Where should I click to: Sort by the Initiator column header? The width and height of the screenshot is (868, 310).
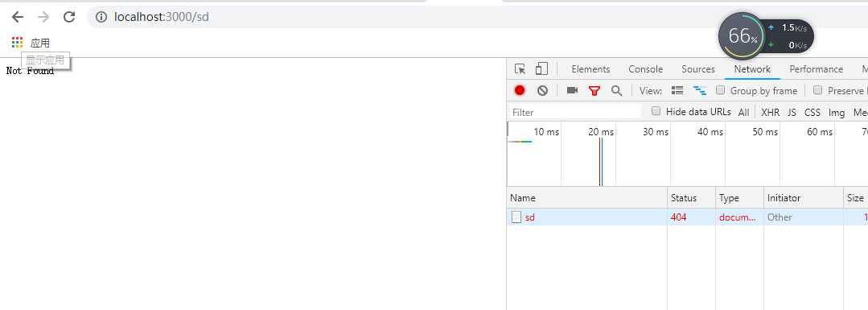[804, 198]
